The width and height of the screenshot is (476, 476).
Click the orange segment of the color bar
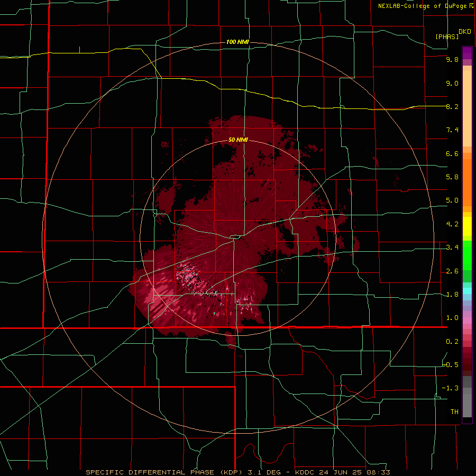point(467,182)
